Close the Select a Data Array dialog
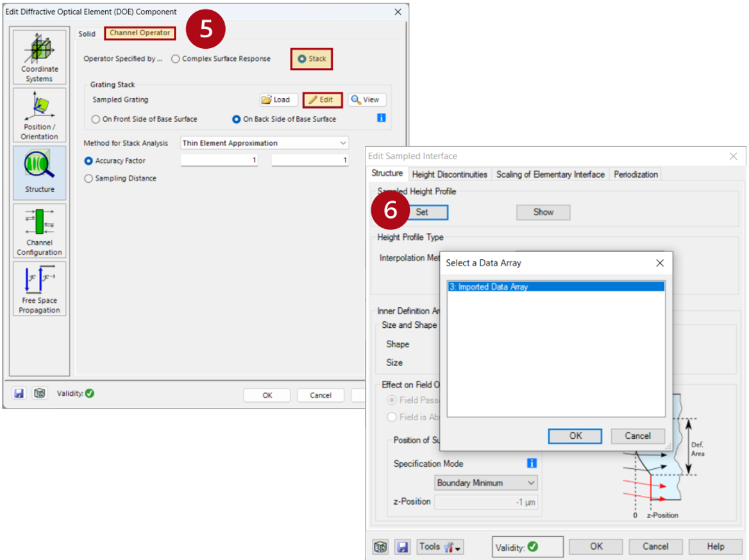The height and width of the screenshot is (560, 749). tap(660, 263)
